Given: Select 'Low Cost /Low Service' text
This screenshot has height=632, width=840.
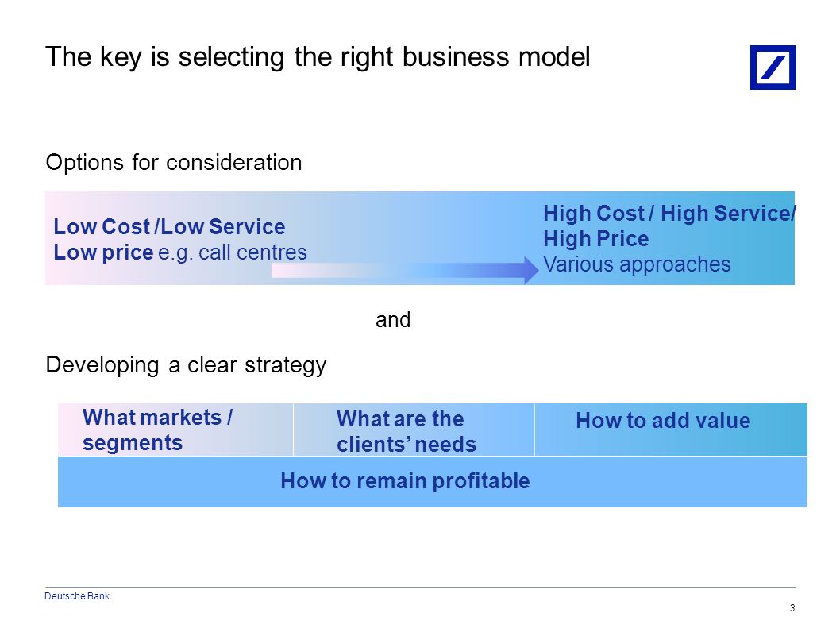Looking at the screenshot, I should point(169,226).
